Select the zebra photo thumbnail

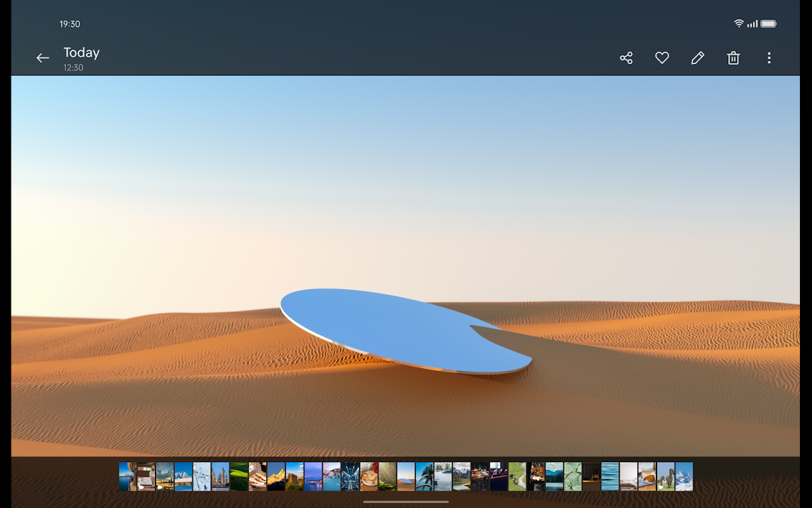pyautogui.click(x=665, y=476)
